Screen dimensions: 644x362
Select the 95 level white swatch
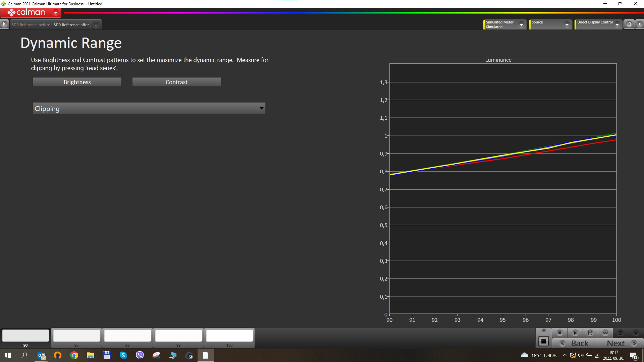point(76,336)
